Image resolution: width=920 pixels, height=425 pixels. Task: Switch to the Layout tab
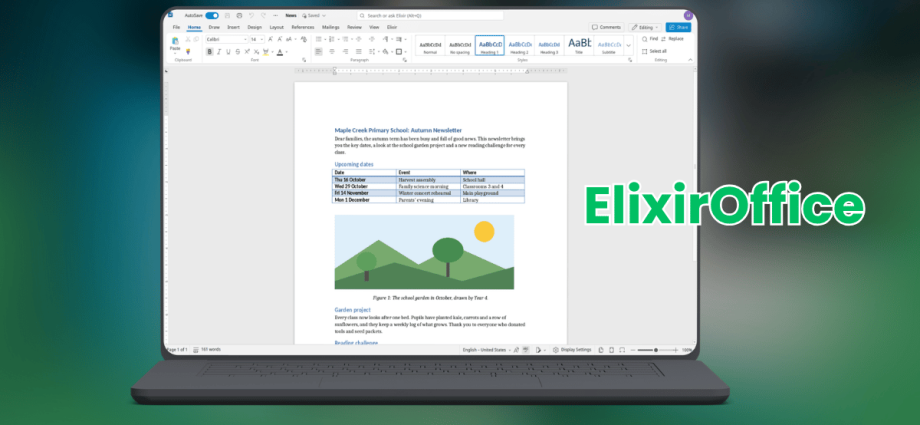(276, 27)
